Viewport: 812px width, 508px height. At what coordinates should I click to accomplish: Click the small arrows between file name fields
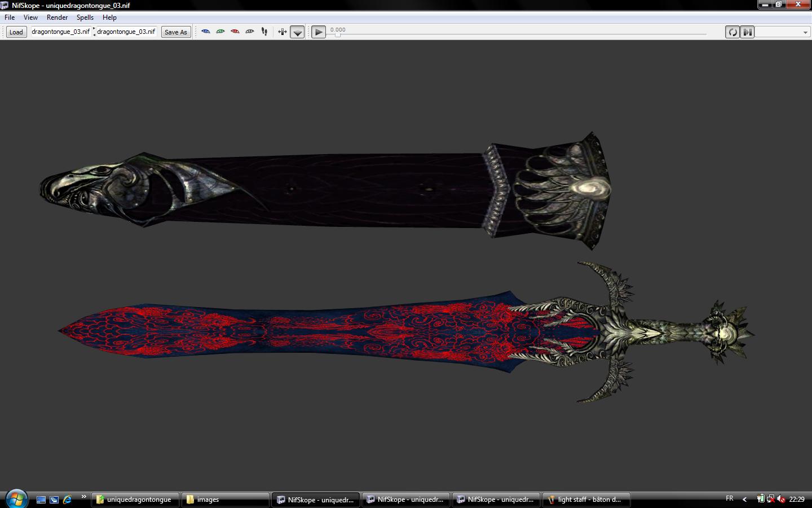[x=94, y=32]
